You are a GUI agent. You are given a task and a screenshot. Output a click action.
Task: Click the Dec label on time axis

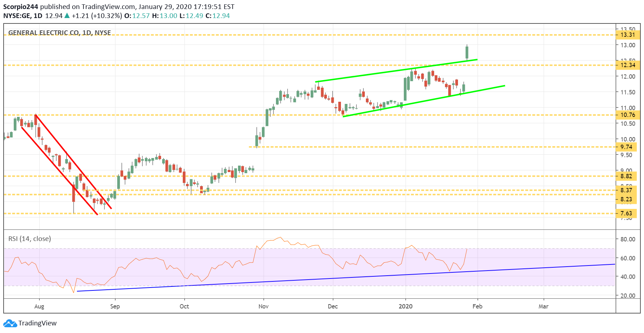point(333,307)
